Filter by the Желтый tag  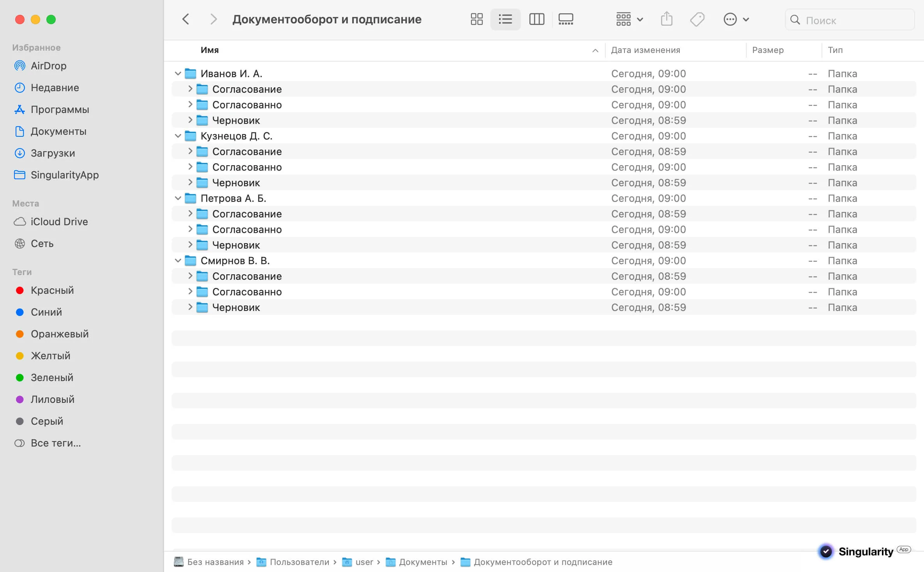point(43,356)
